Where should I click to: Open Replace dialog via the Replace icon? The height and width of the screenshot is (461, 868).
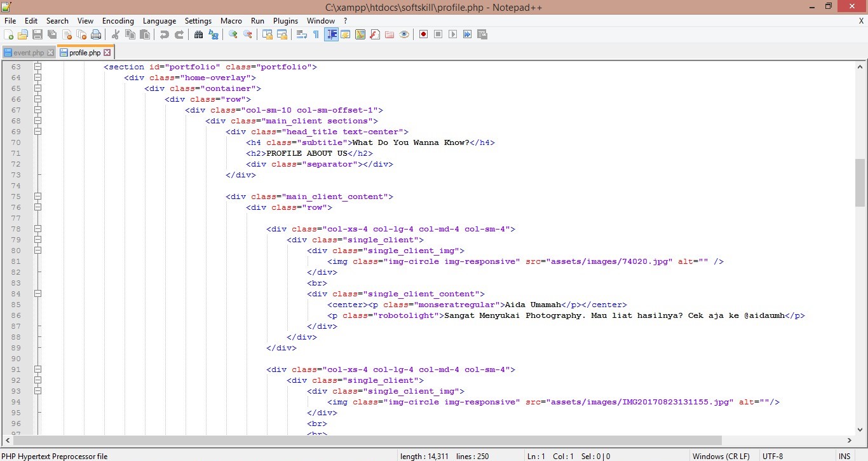(x=214, y=34)
